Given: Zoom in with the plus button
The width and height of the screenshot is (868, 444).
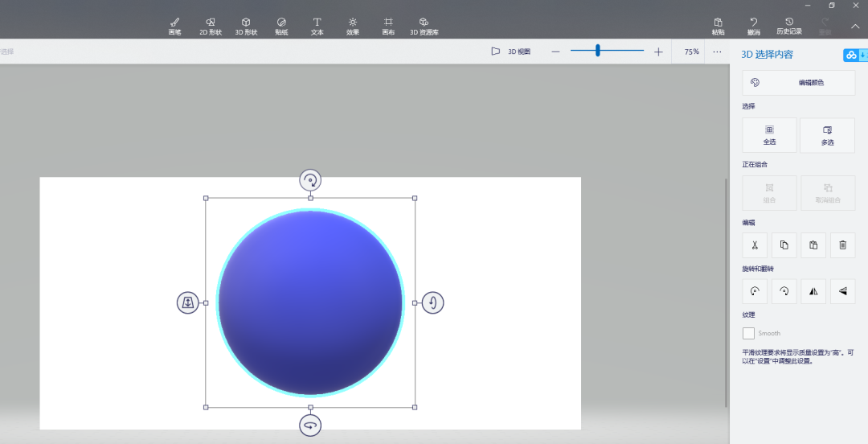Looking at the screenshot, I should pos(657,51).
